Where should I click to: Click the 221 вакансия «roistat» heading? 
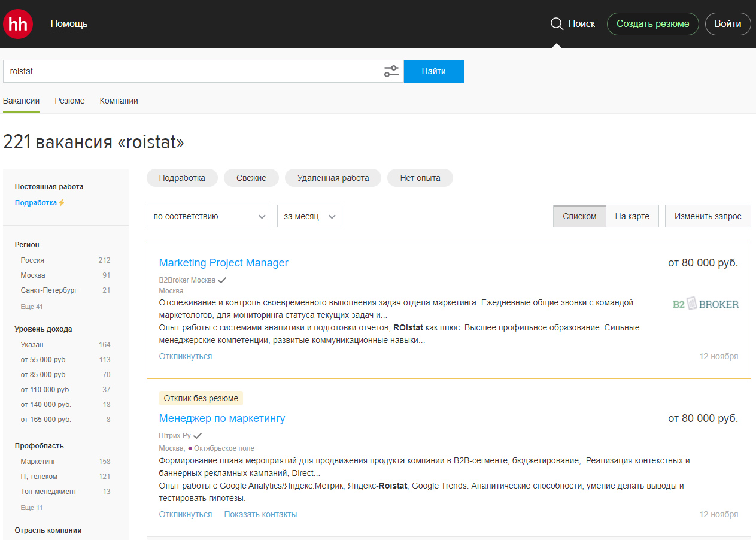click(93, 142)
